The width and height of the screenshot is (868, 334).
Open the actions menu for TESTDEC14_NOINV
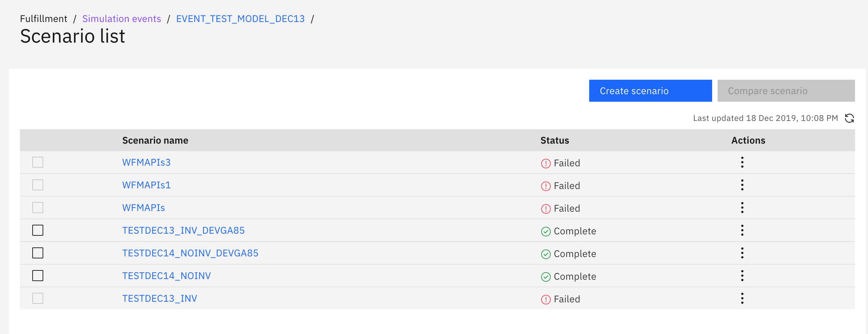(742, 276)
